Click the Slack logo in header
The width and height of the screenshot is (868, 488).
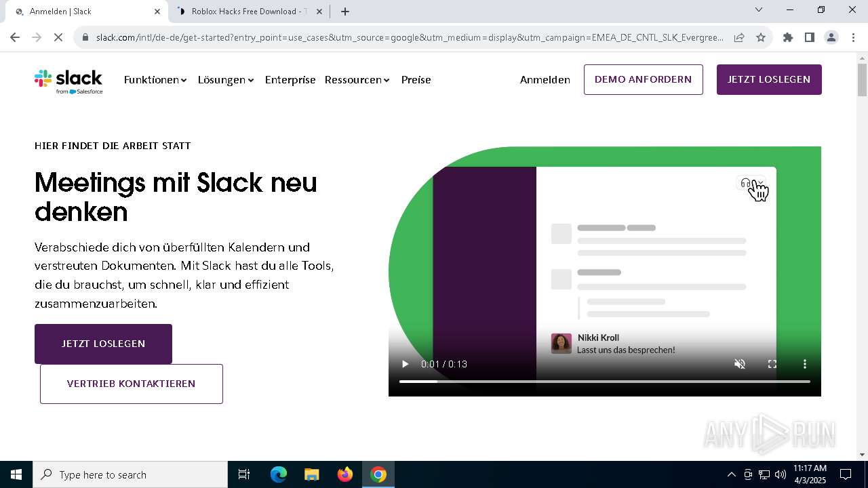point(68,81)
